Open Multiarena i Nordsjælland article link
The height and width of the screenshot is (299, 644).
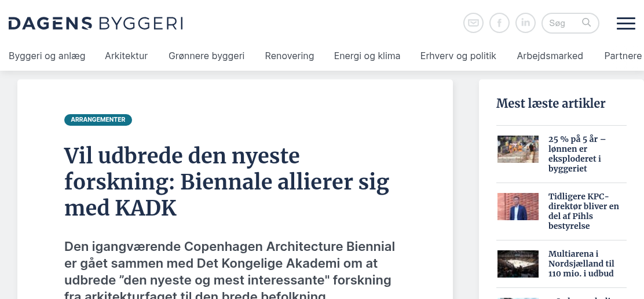pyautogui.click(x=581, y=264)
